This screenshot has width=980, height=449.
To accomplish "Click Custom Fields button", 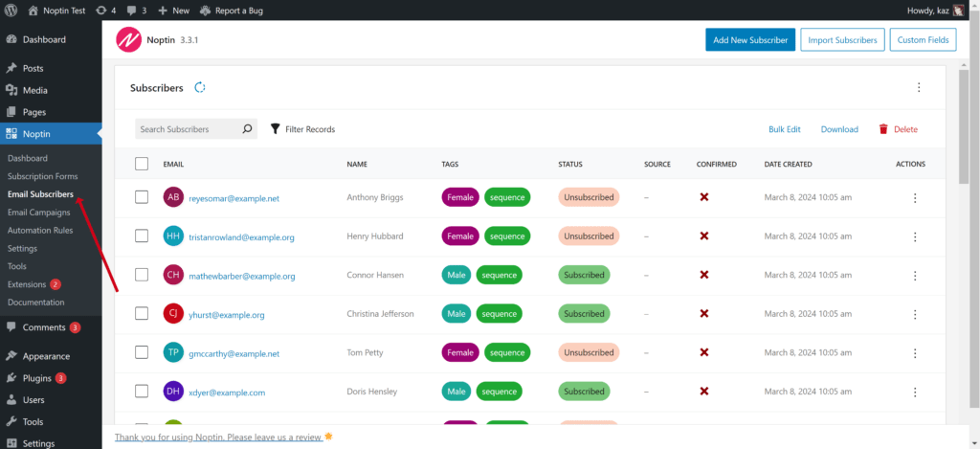I will pos(924,39).
